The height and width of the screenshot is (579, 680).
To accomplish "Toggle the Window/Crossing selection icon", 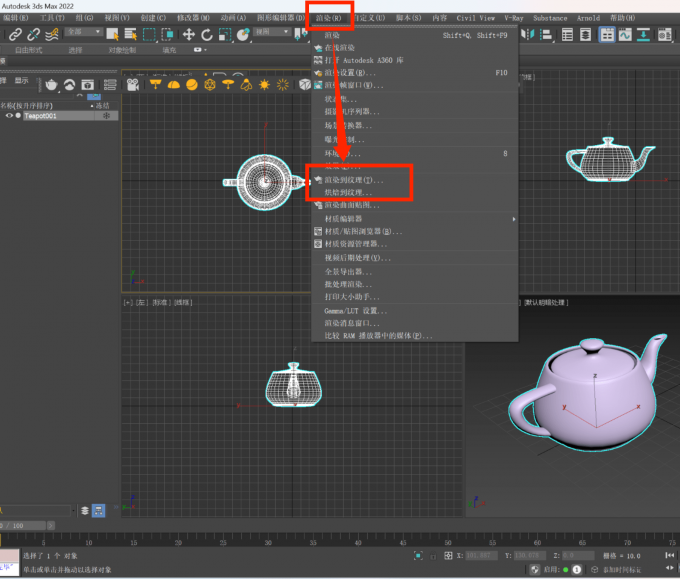I will point(167,34).
